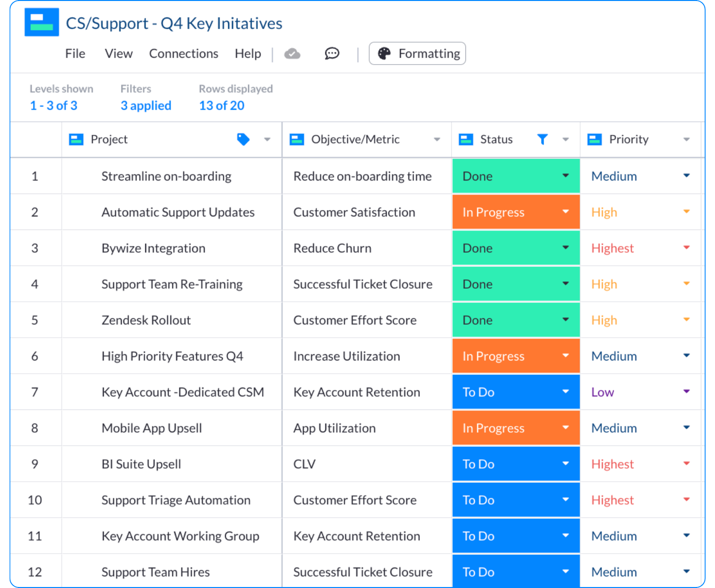This screenshot has height=588, width=715.
Task: Select the BI Suite Upsell project cell
Action: click(x=172, y=464)
